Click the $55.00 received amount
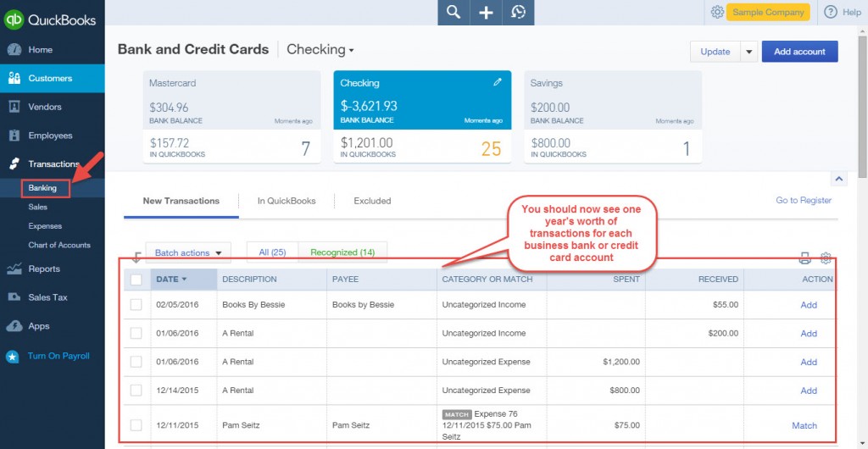 point(726,305)
